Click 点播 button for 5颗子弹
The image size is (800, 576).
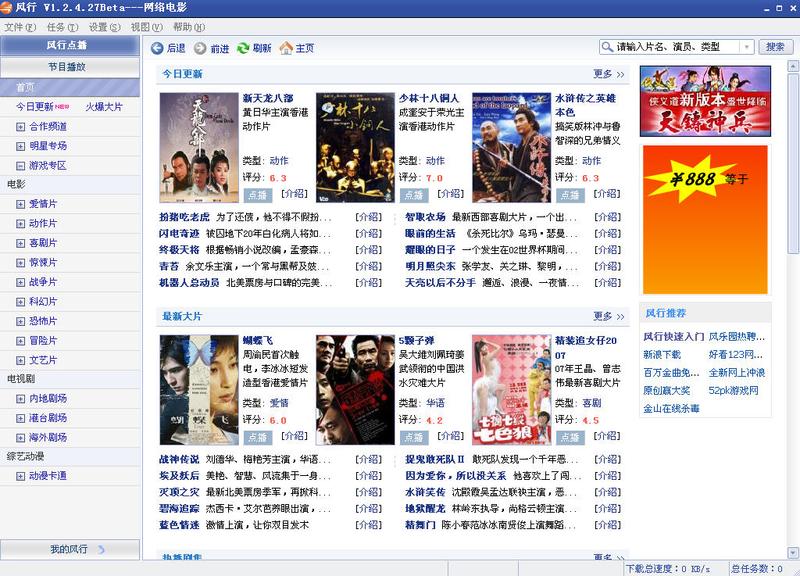(x=414, y=437)
